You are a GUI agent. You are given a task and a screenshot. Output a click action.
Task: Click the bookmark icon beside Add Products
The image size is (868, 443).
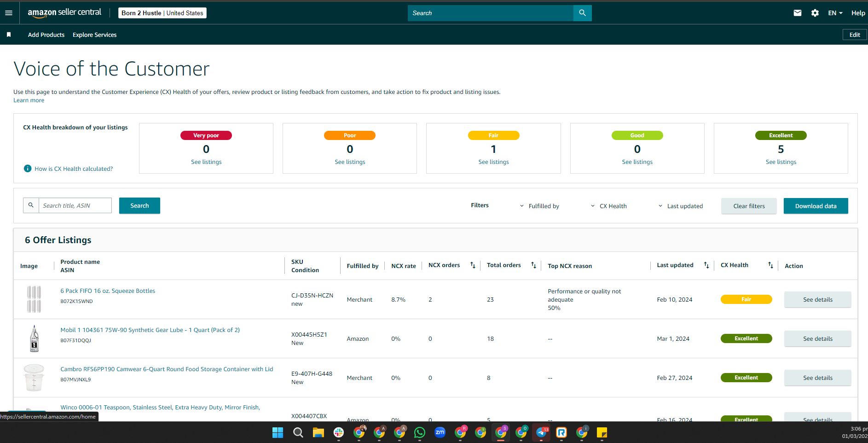(9, 35)
